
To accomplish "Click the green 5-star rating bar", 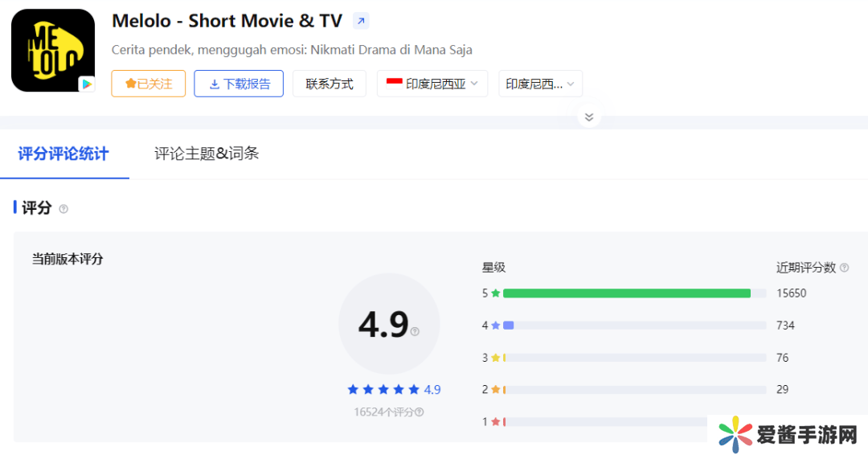I will pos(626,293).
